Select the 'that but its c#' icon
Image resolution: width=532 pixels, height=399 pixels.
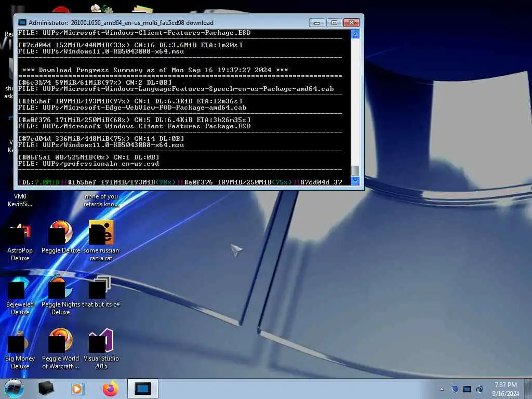tap(101, 292)
